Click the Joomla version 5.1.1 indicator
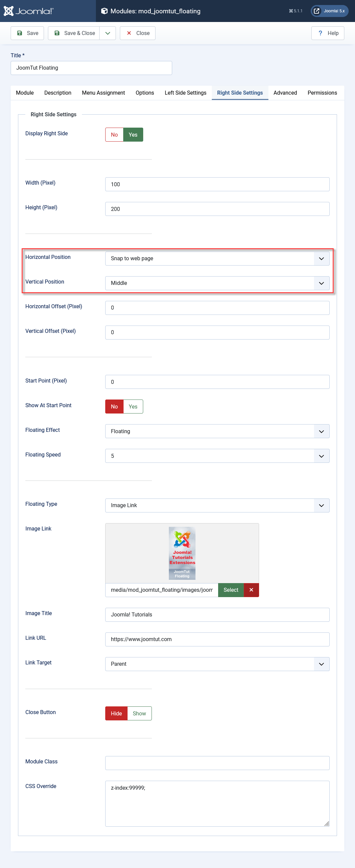The height and width of the screenshot is (868, 355). pos(296,11)
